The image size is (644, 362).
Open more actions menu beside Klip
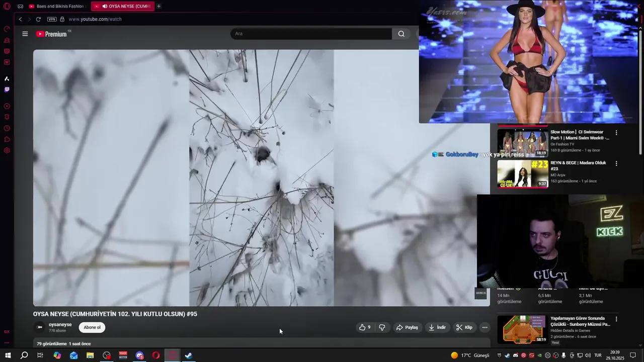(x=485, y=327)
